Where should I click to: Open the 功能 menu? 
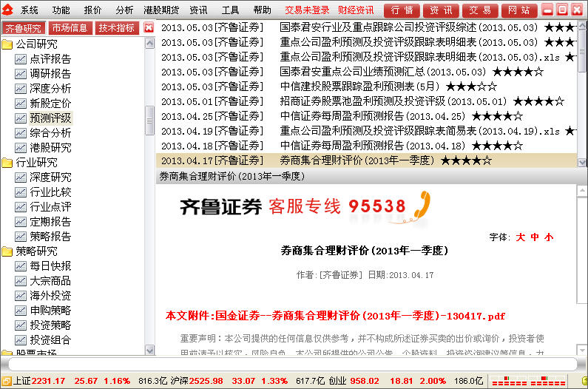(61, 10)
